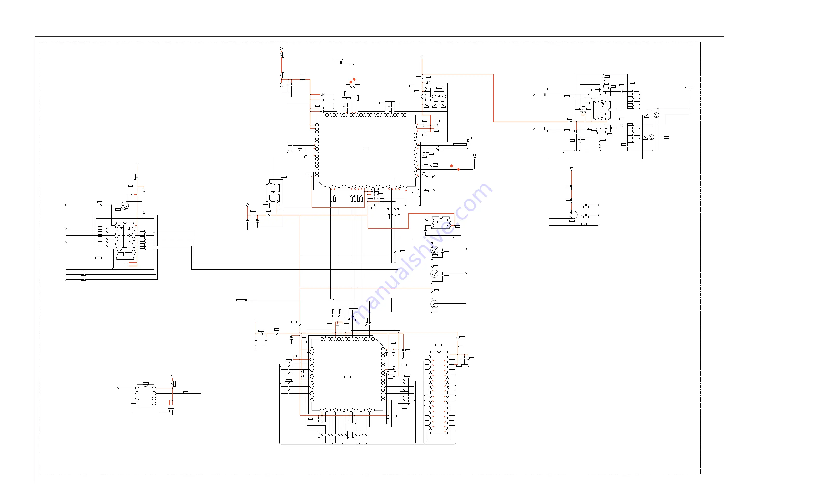
Task: Click the topmost power terminal circle above the large IC
Action: 281,48
